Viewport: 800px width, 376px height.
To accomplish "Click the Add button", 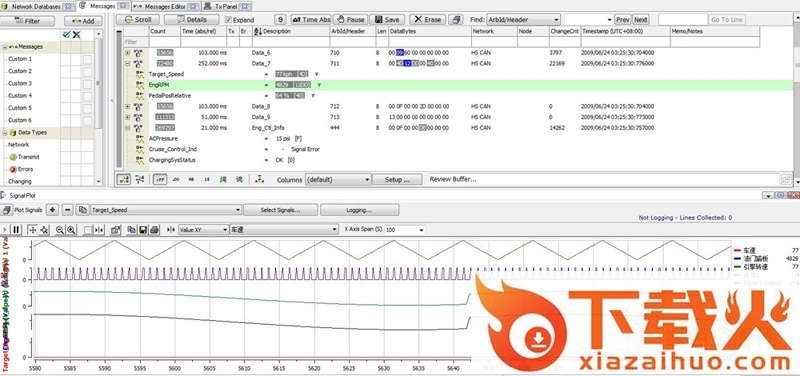I will [x=83, y=21].
